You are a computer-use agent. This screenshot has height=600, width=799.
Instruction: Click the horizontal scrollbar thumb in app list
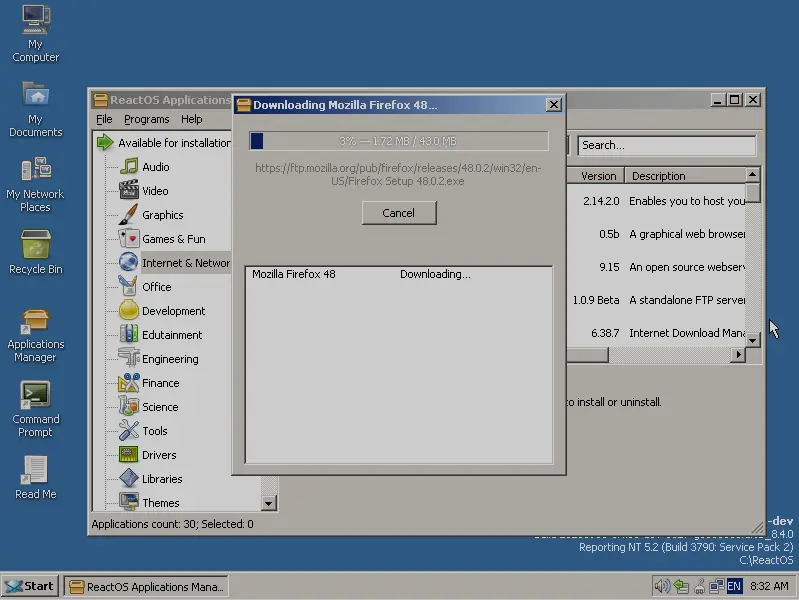coord(588,355)
